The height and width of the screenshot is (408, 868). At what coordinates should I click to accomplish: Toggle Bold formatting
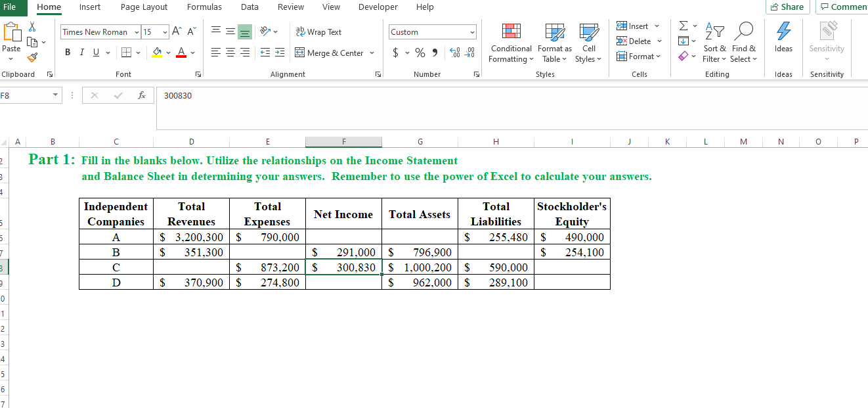68,51
